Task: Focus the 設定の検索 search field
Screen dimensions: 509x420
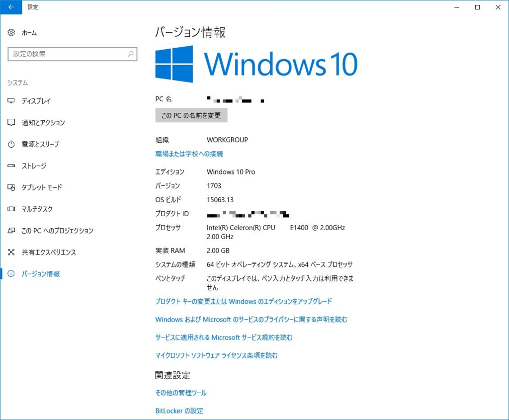Action: 73,54
